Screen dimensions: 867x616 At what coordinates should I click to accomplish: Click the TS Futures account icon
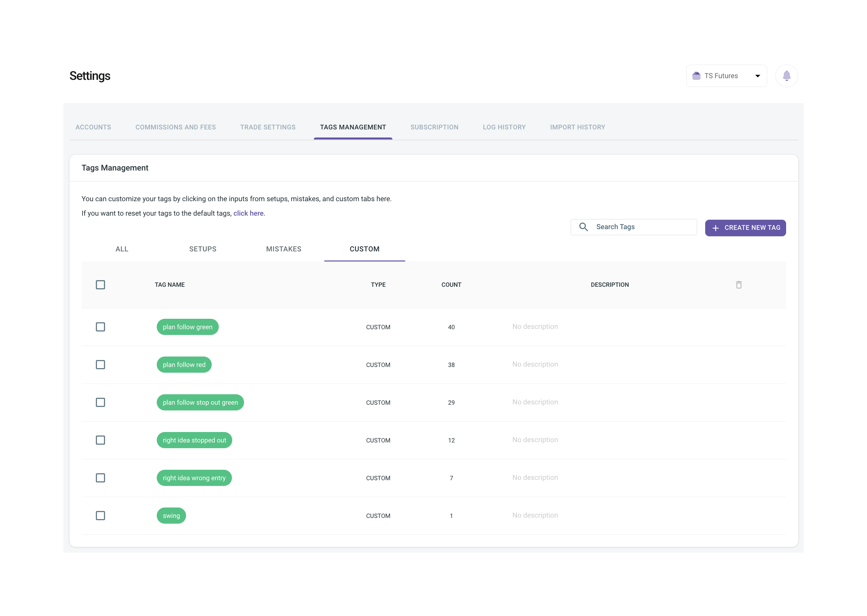pyautogui.click(x=696, y=76)
